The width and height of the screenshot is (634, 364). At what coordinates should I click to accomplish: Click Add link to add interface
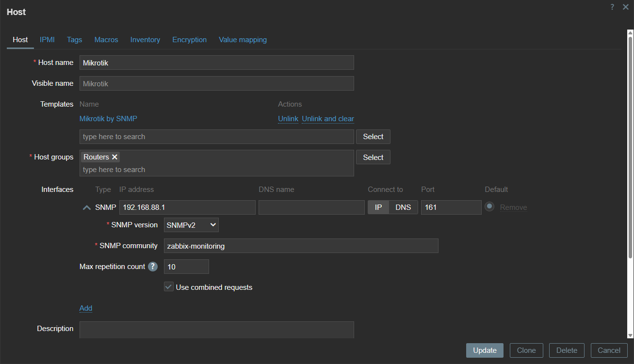[86, 308]
